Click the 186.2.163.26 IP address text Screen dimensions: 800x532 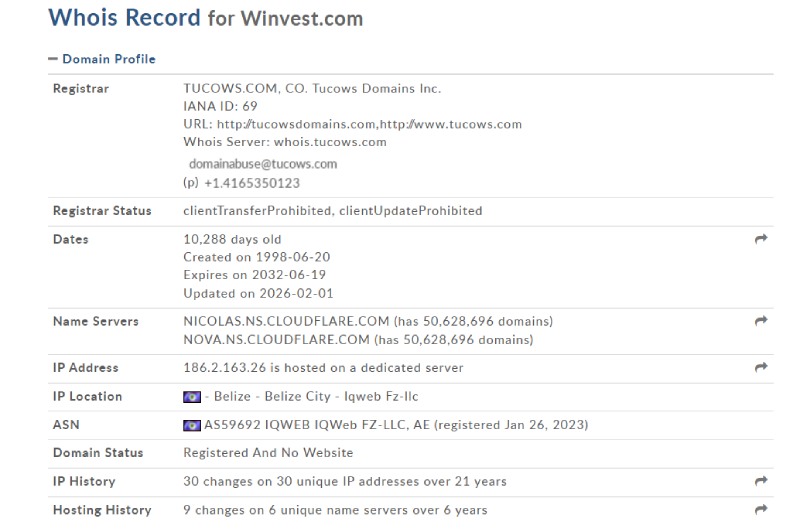(x=224, y=368)
